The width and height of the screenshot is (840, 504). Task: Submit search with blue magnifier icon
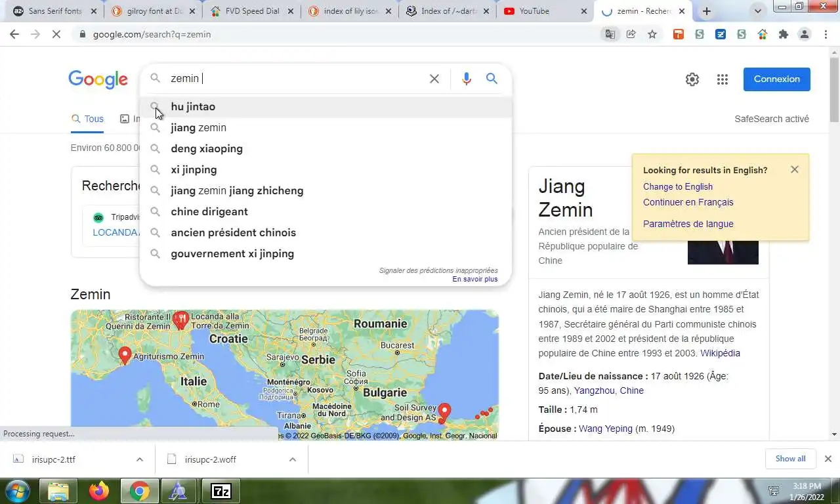pos(492,79)
